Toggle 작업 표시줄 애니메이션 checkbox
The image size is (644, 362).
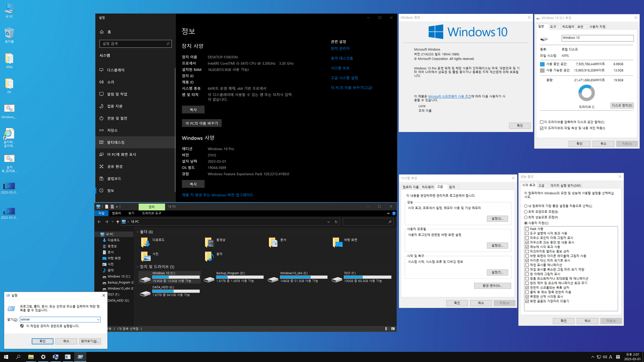click(x=527, y=265)
